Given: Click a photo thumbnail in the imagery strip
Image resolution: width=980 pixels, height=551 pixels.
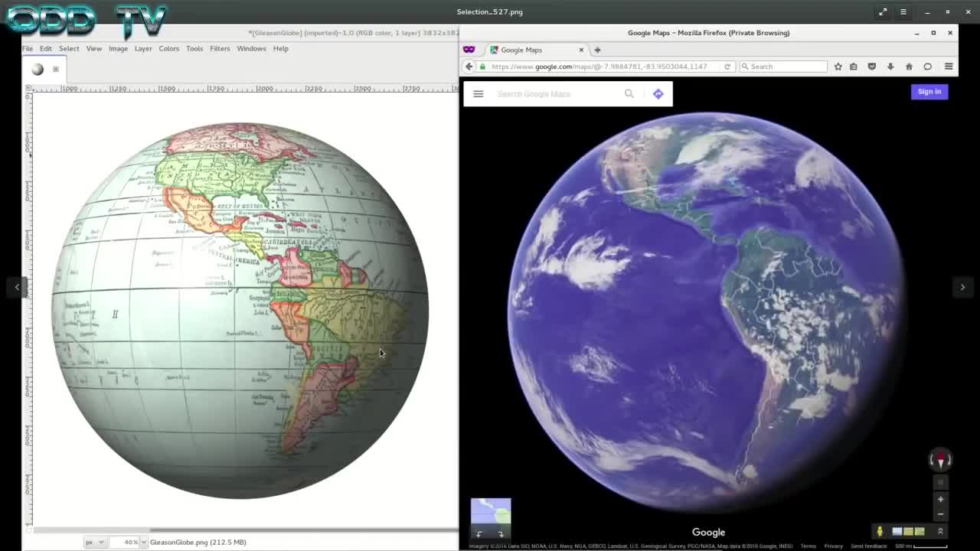Looking at the screenshot, I should [908, 531].
